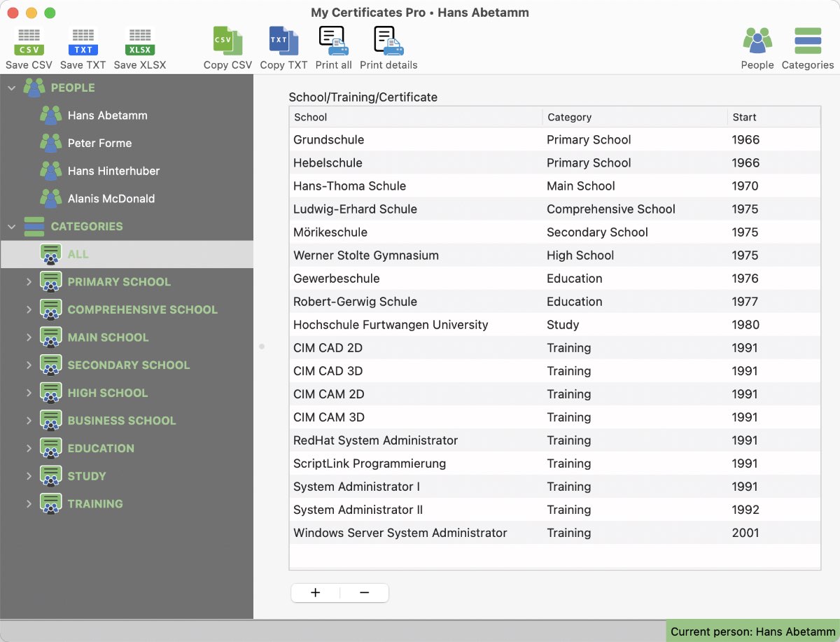Select the RedHat System Administrator row
This screenshot has height=642, width=840.
click(554, 440)
